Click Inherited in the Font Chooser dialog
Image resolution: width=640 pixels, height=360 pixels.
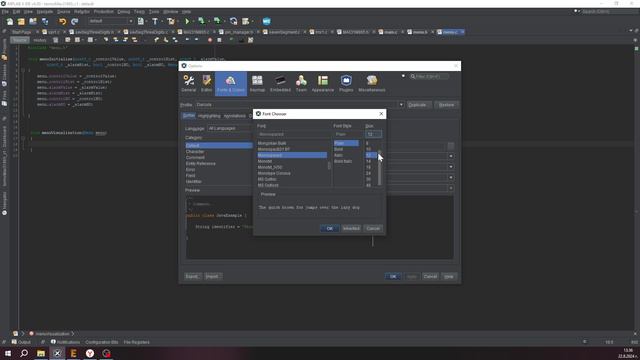tap(351, 229)
